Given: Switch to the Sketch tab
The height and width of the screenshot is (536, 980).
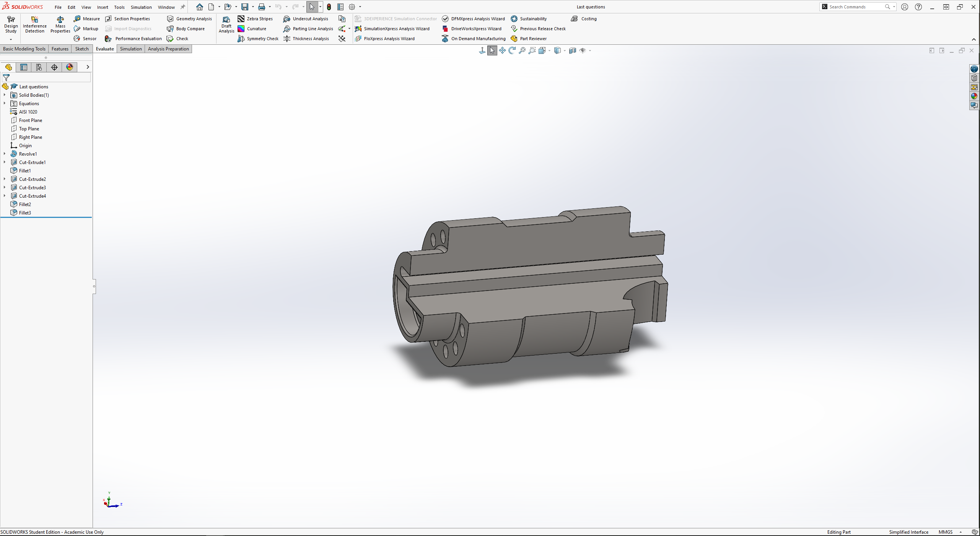Looking at the screenshot, I should coord(82,49).
